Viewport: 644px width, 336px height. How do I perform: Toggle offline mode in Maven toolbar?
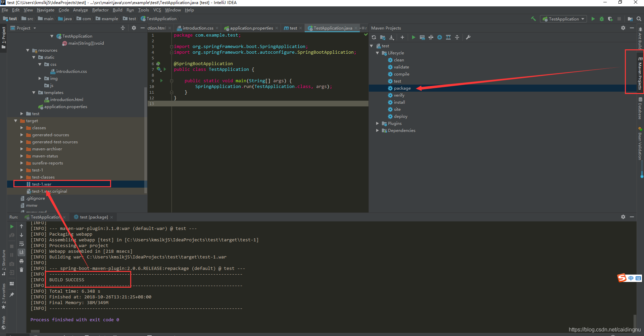[431, 37]
